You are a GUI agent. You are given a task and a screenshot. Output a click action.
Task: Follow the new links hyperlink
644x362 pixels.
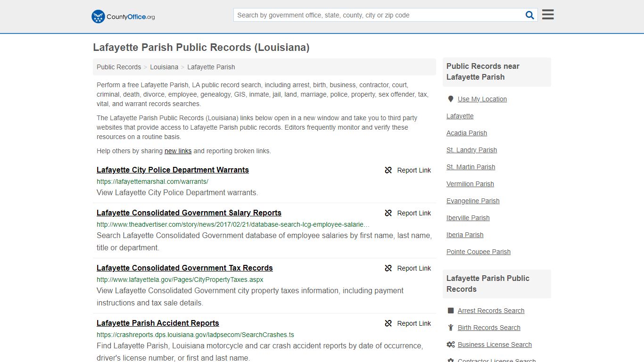click(178, 151)
